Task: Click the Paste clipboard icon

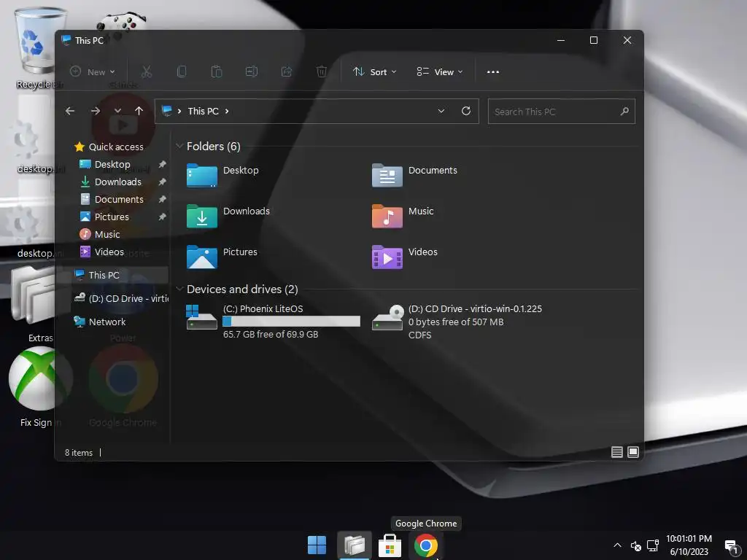Action: (x=216, y=72)
